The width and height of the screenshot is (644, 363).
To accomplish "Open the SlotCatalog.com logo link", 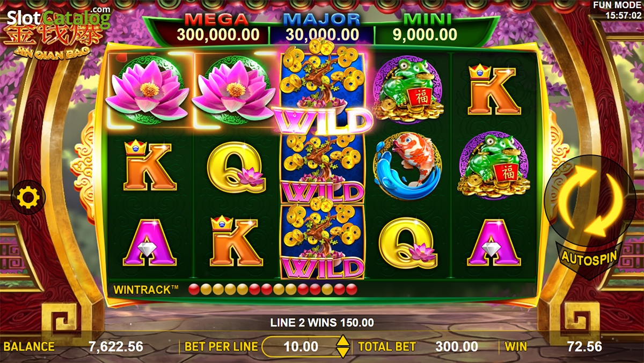I will [57, 18].
